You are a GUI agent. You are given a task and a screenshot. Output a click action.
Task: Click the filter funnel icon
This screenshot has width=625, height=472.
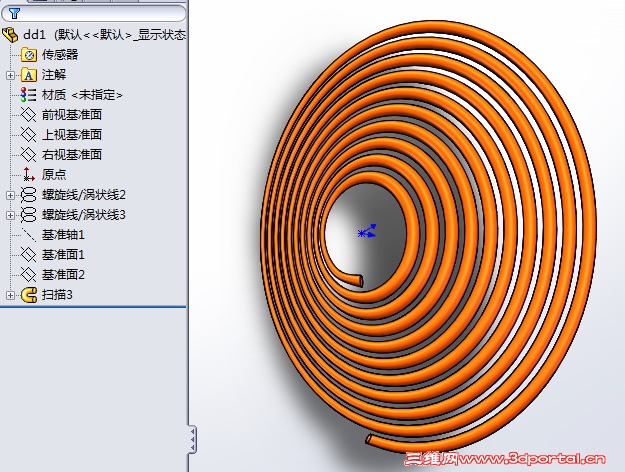14,13
